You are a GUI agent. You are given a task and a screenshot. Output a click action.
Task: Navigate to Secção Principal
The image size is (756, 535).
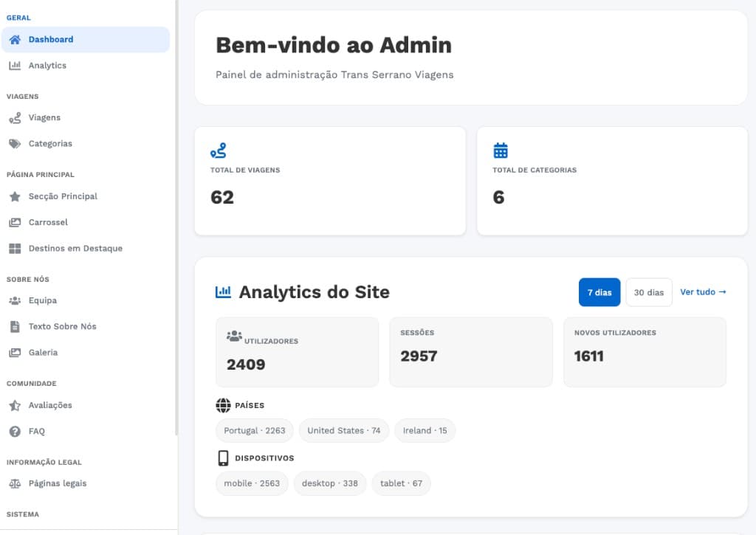pyautogui.click(x=86, y=196)
